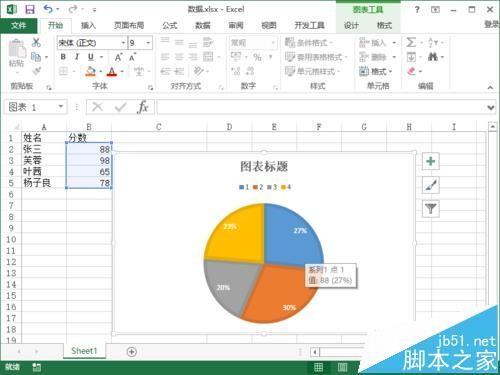Switch to the 数据 Data tab

[203, 25]
